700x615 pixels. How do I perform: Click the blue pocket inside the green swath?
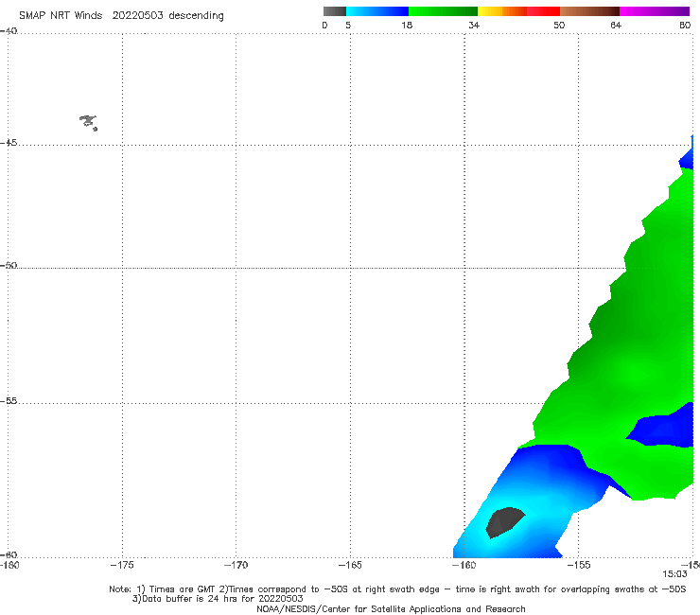663,426
